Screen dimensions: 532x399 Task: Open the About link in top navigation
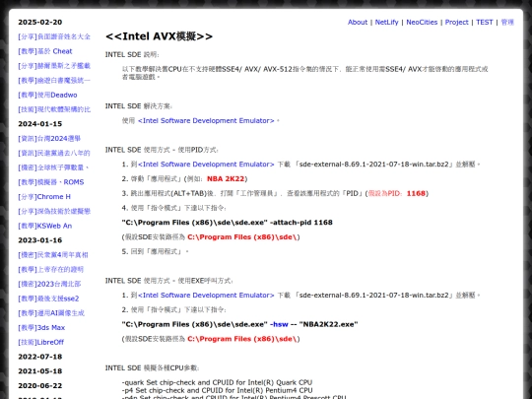[358, 22]
